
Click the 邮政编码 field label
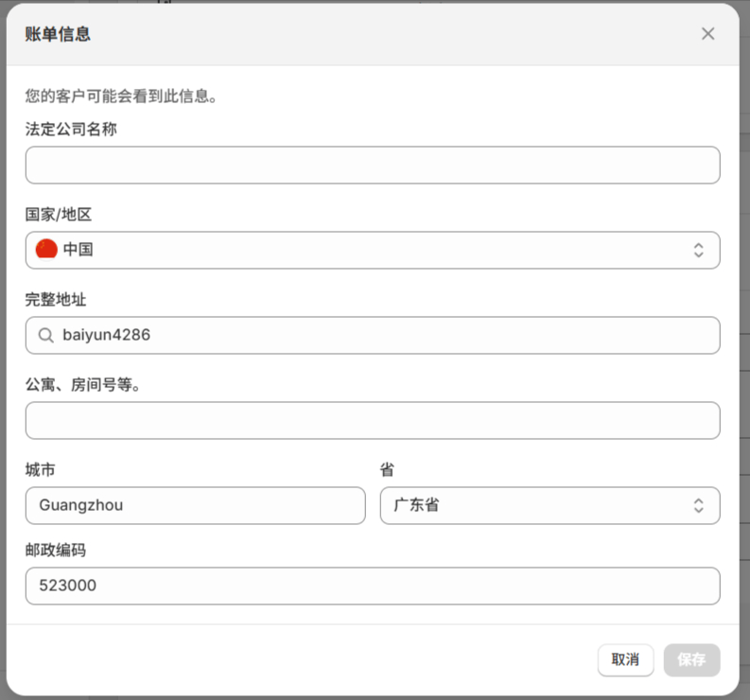pyautogui.click(x=56, y=551)
